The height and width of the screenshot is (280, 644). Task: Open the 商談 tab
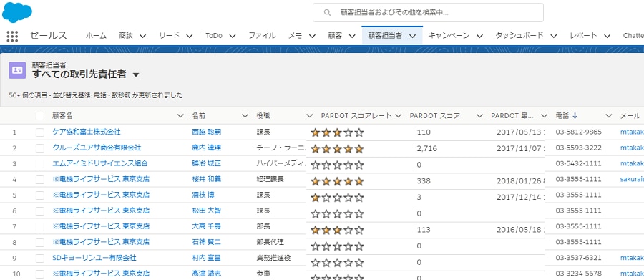[126, 36]
